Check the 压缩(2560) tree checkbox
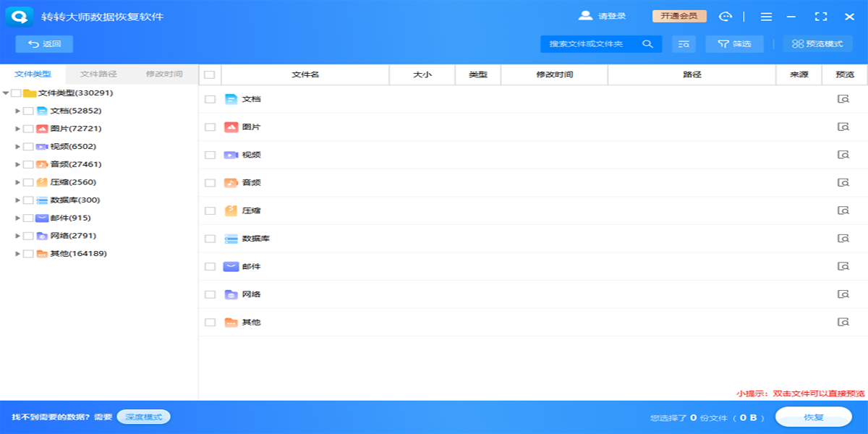868x434 pixels. click(28, 182)
